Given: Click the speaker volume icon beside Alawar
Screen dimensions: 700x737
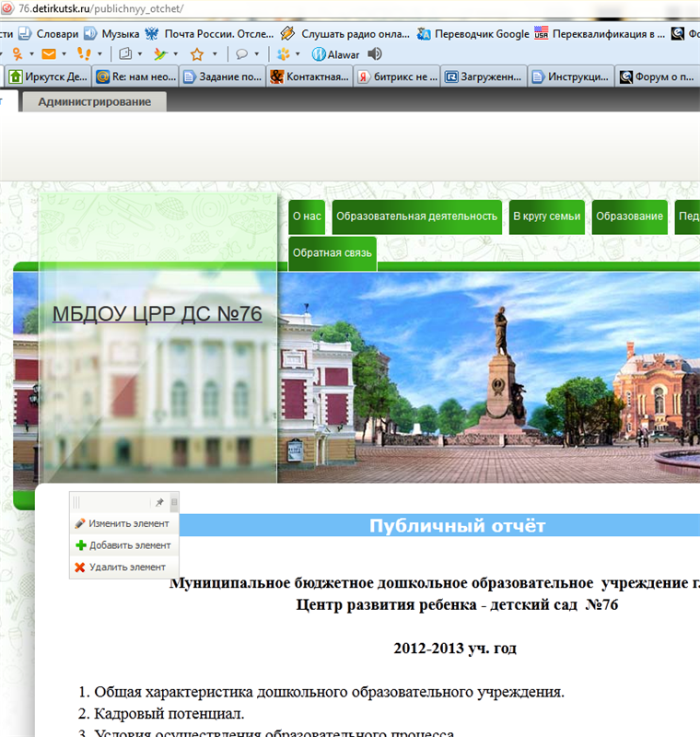Looking at the screenshot, I should pos(376,54).
